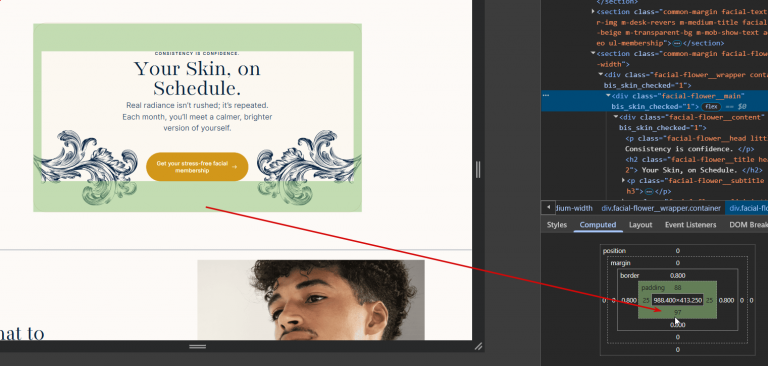Click the breadcrumb scroll-left arrow
This screenshot has height=366, width=768.
tap(548, 208)
